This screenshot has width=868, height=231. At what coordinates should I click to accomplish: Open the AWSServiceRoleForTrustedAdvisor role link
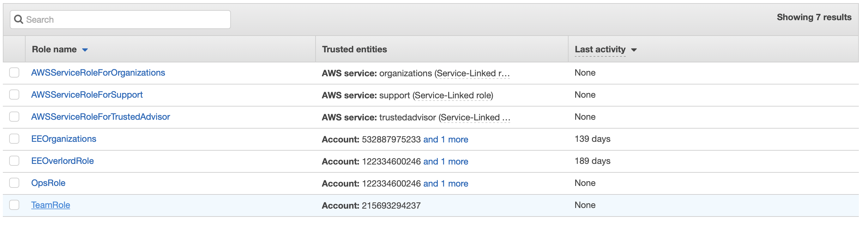100,117
